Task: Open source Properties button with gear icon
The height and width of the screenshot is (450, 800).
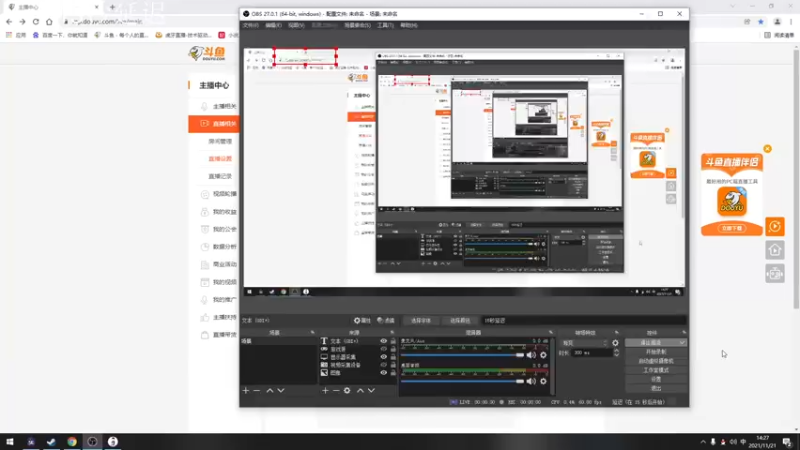Action: click(363, 320)
